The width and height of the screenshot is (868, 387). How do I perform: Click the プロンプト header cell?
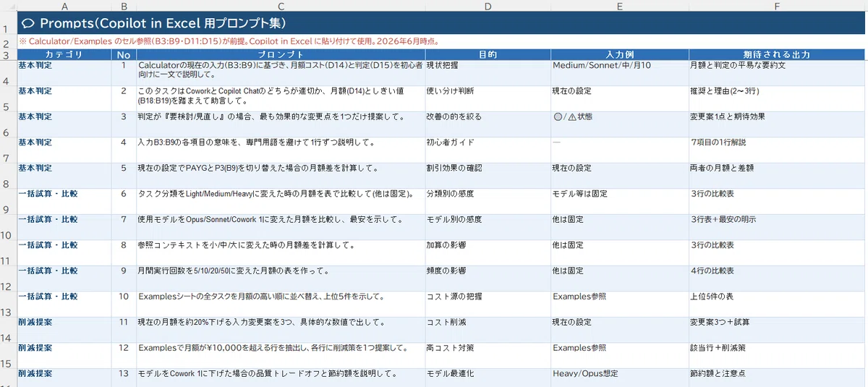(x=281, y=54)
